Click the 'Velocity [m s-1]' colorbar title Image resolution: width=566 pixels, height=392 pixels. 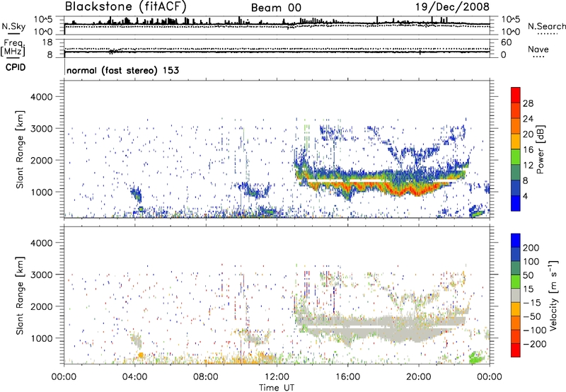point(554,295)
